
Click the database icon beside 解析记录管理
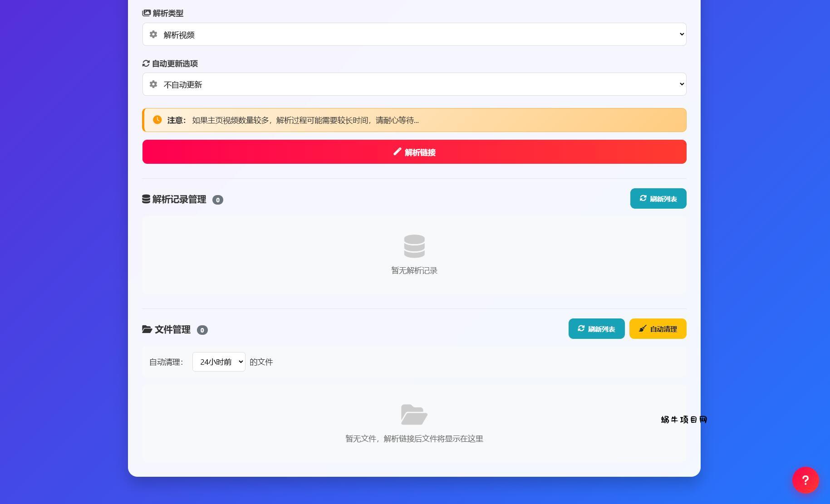[146, 199]
